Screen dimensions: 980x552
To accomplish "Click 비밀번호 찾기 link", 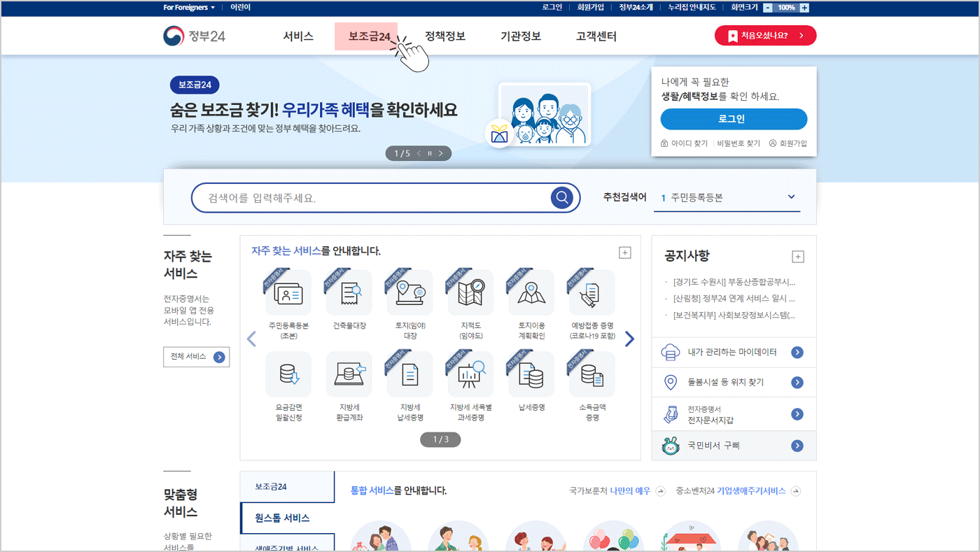I will click(738, 143).
